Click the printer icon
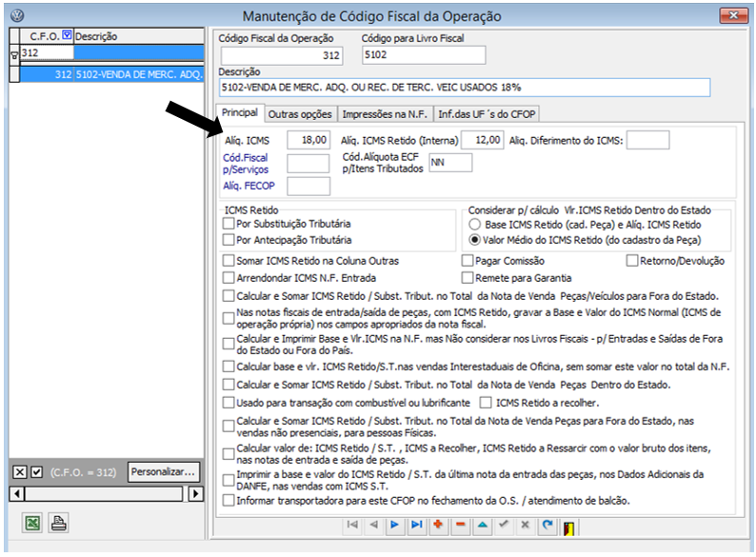756x557 pixels. pos(58,523)
